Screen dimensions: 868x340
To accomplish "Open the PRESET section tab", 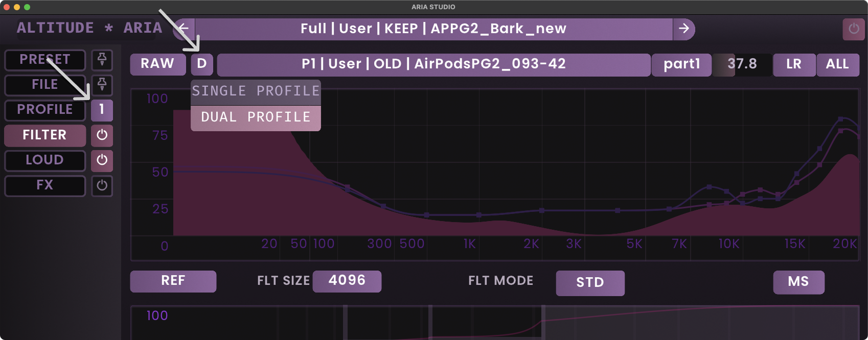I will [x=45, y=60].
